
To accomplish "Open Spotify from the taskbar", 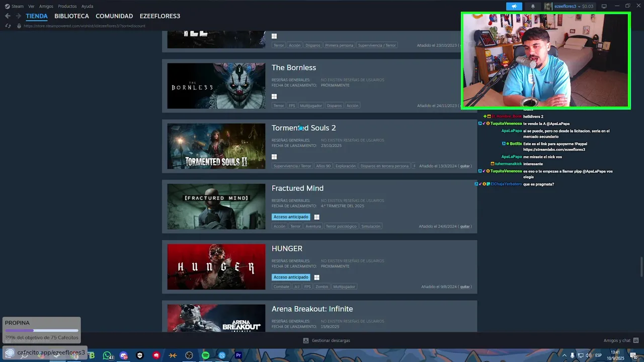I will [x=205, y=355].
